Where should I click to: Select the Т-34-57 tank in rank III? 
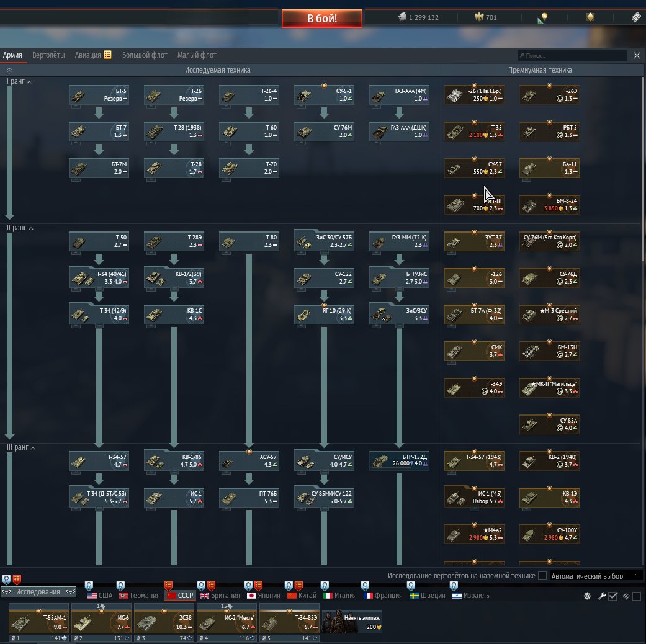[x=99, y=461]
